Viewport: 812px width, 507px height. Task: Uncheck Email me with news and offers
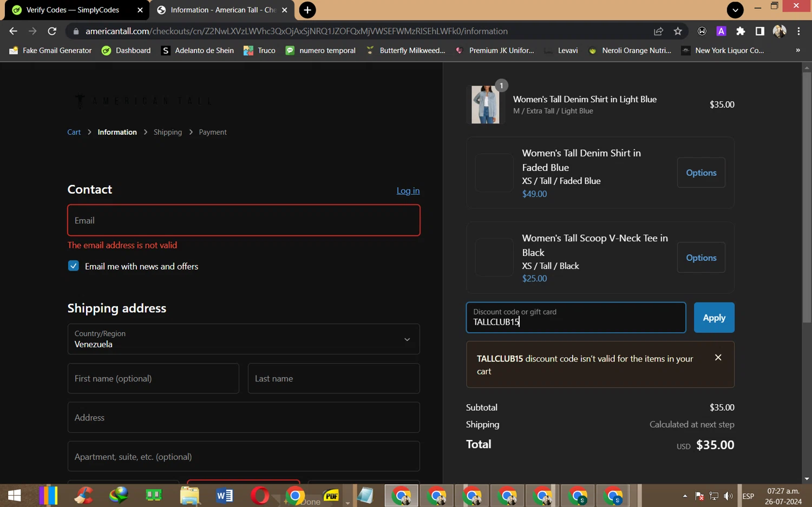coord(74,266)
